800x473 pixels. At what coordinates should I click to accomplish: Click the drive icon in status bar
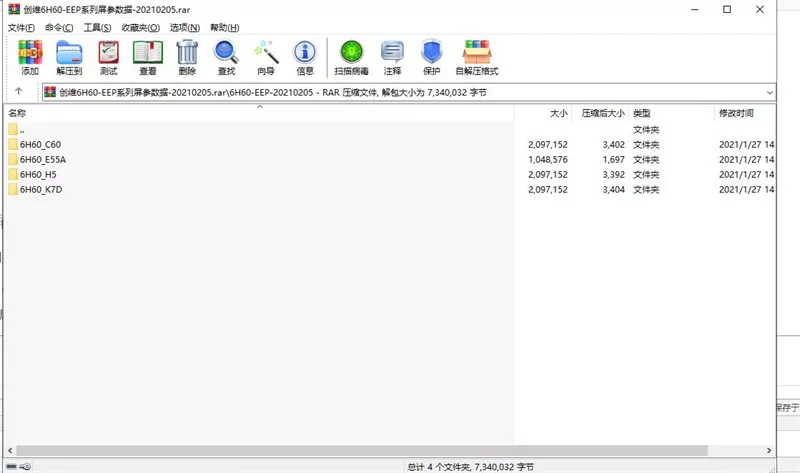pyautogui.click(x=12, y=466)
